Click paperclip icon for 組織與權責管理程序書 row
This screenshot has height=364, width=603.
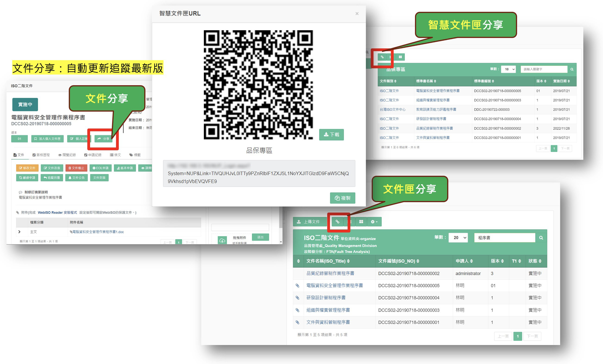pyautogui.click(x=297, y=310)
